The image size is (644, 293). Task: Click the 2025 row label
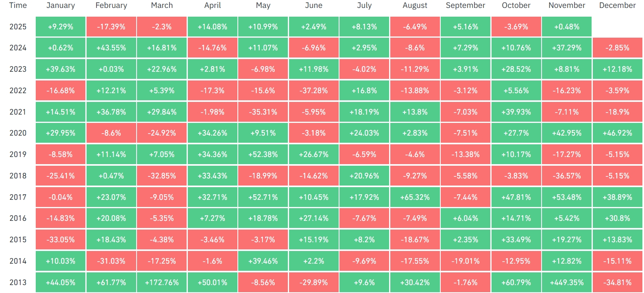pos(18,27)
